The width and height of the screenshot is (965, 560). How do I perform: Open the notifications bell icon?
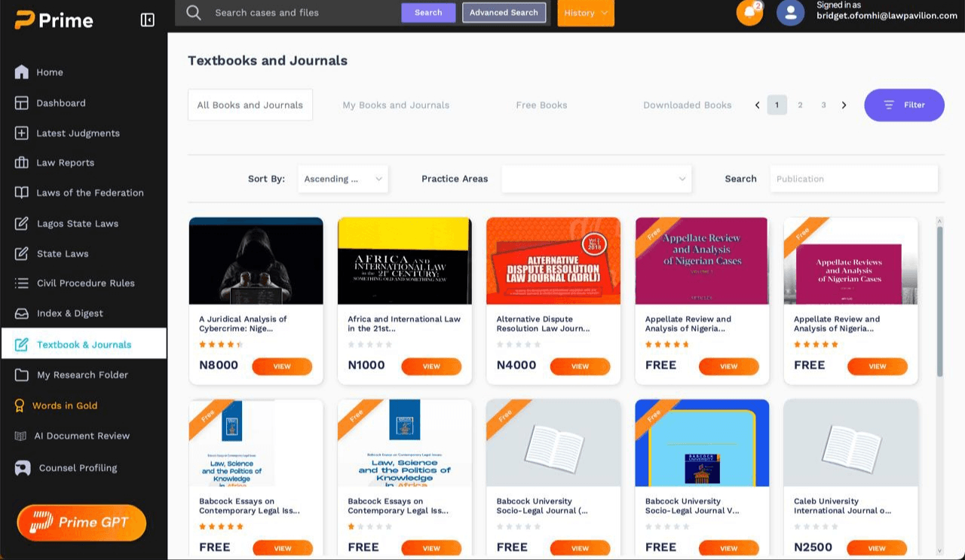pos(749,13)
